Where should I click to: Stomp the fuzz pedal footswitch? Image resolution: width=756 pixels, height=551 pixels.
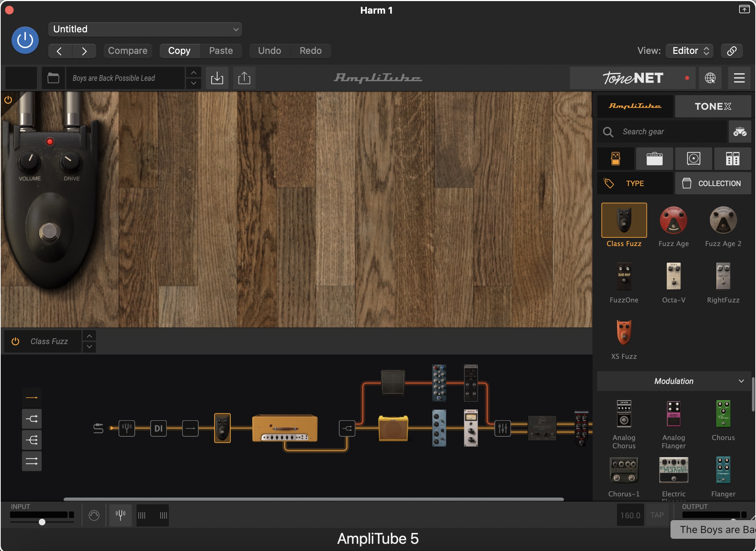click(50, 232)
